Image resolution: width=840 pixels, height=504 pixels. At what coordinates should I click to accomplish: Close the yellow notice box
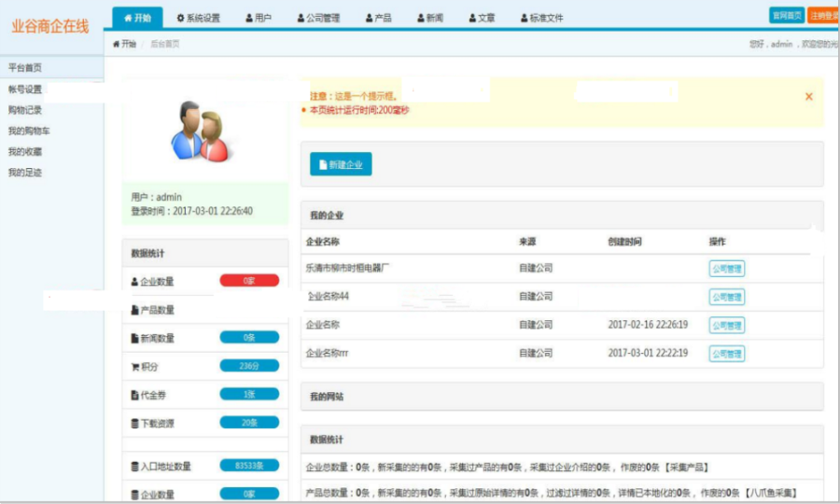pyautogui.click(x=809, y=96)
